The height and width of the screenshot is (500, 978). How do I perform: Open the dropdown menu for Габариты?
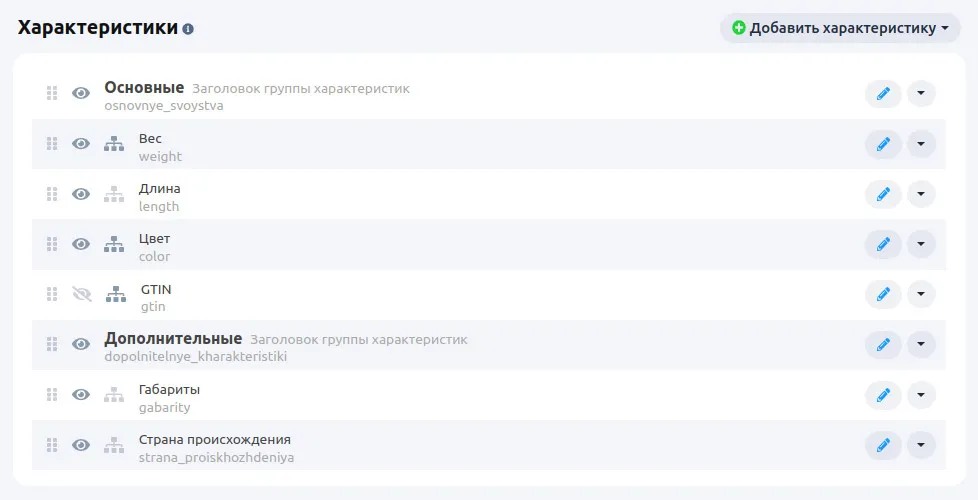[x=920, y=394]
